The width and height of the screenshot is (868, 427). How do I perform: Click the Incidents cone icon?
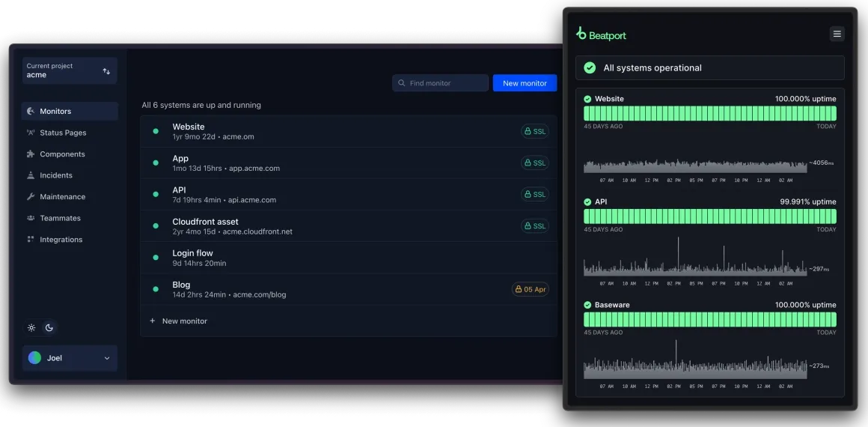[x=31, y=175]
